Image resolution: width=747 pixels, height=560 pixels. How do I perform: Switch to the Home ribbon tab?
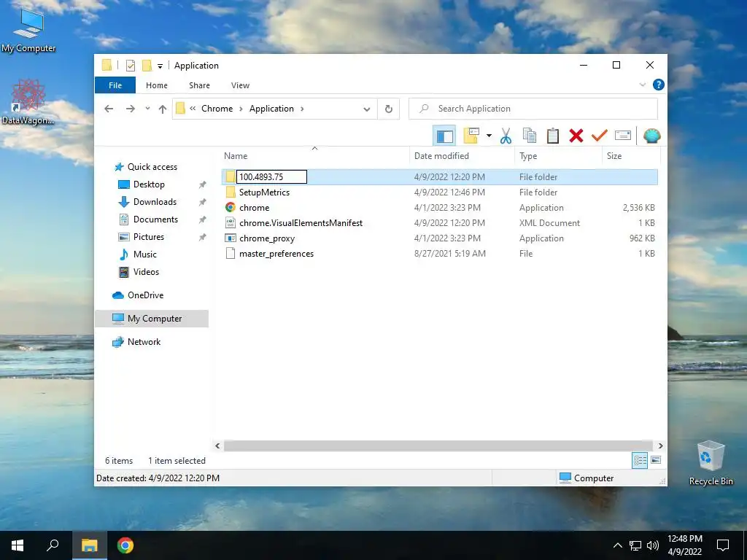pos(157,85)
